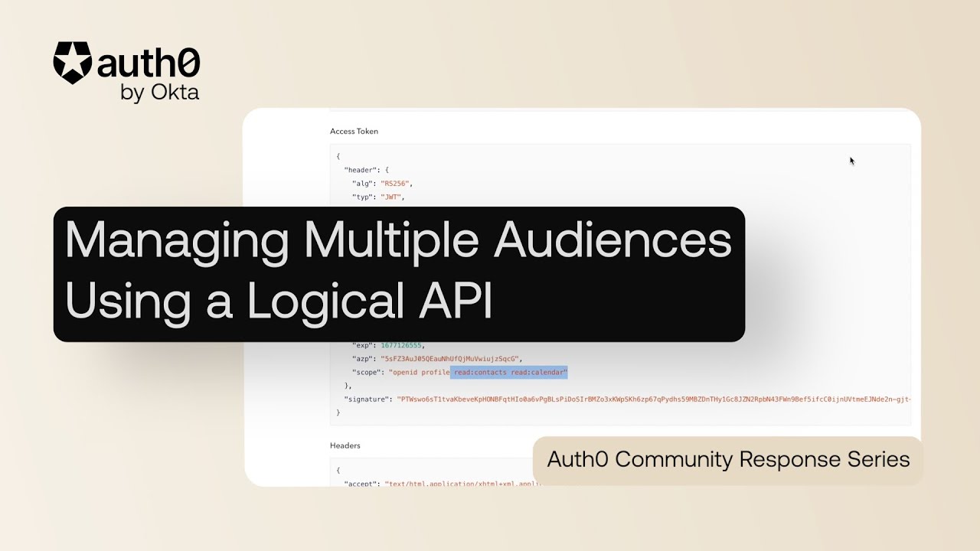Select the "Access Token" section heading
This screenshot has height=551, width=980.
point(354,131)
